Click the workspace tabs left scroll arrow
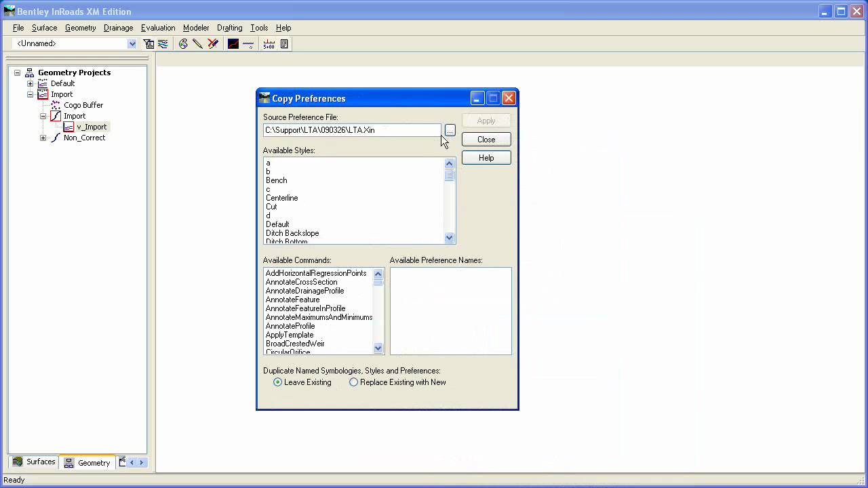 coord(132,462)
